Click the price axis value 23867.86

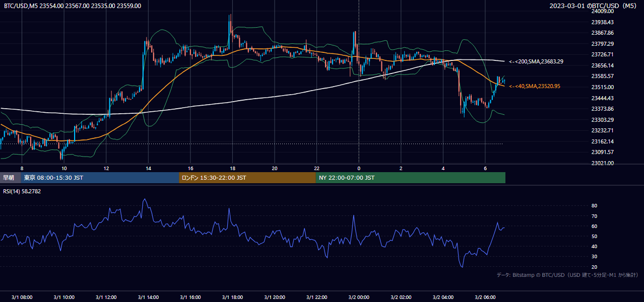(x=602, y=33)
